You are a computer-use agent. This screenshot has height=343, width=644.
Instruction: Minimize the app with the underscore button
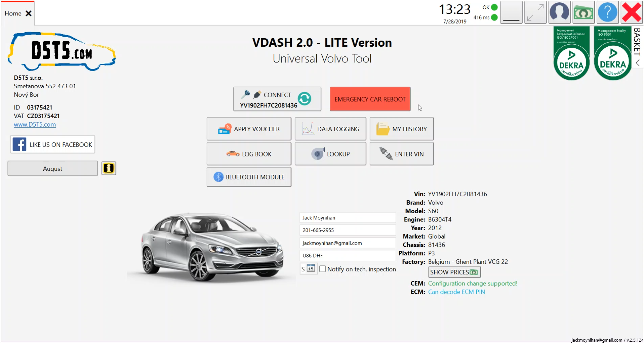click(511, 12)
